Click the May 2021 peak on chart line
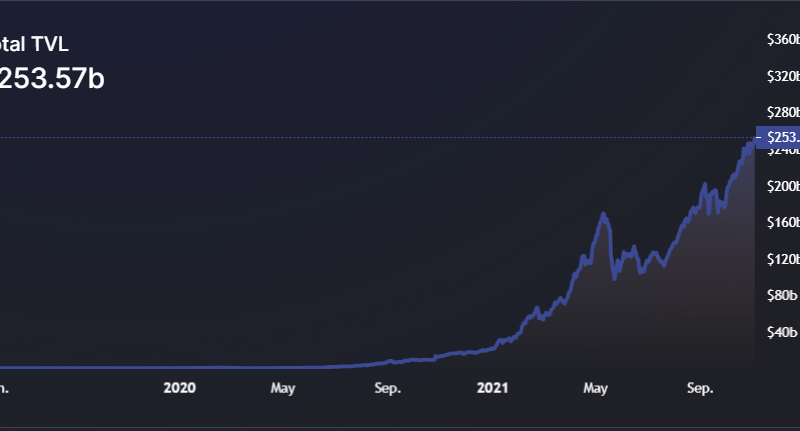The height and width of the screenshot is (431, 800). tap(603, 214)
